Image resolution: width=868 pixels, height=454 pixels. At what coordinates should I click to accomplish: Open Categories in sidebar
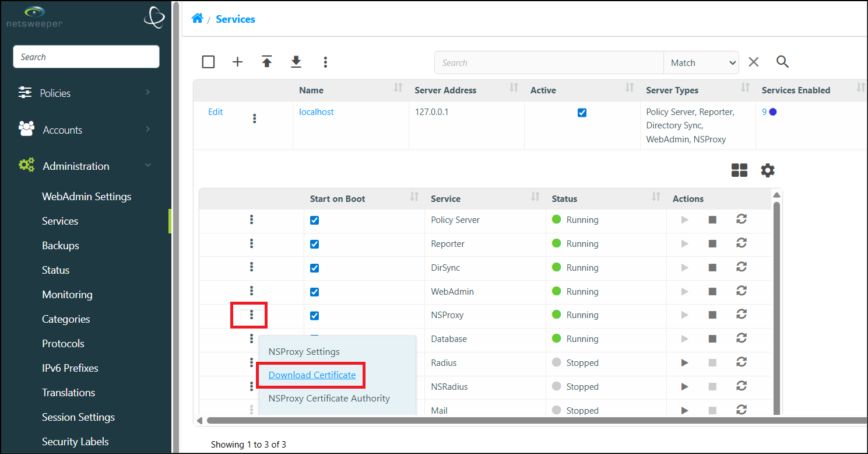(66, 319)
